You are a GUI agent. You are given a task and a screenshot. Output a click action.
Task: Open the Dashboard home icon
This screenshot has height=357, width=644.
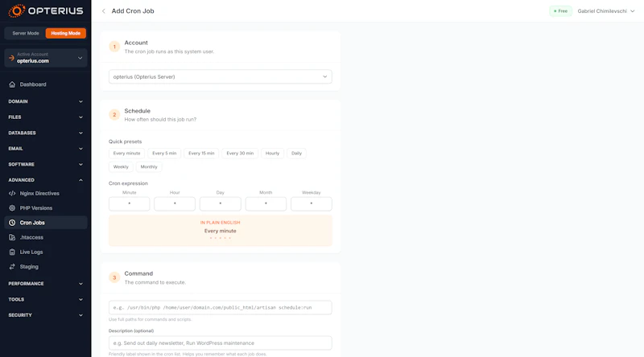coord(12,84)
